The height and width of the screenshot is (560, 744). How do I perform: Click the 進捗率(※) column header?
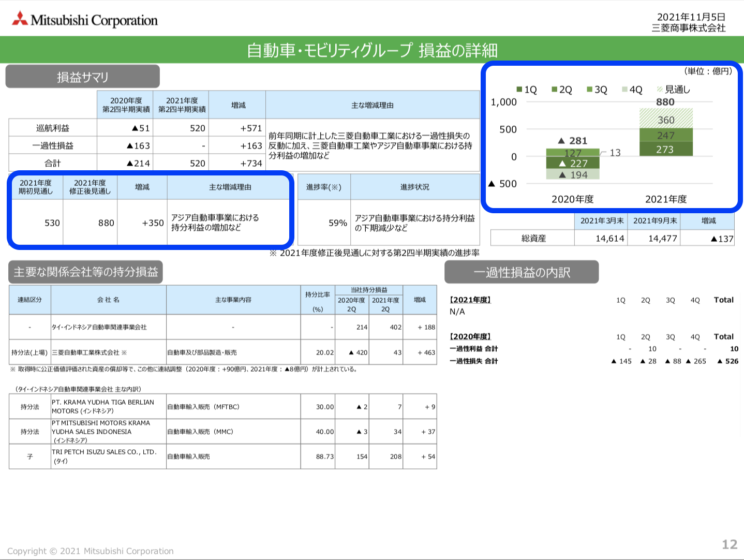pyautogui.click(x=324, y=187)
